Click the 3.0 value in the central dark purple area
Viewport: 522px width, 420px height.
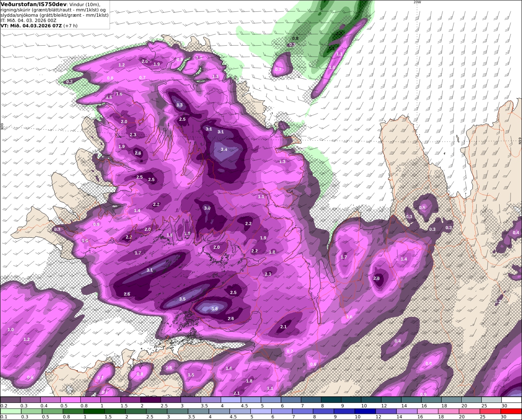point(207,208)
